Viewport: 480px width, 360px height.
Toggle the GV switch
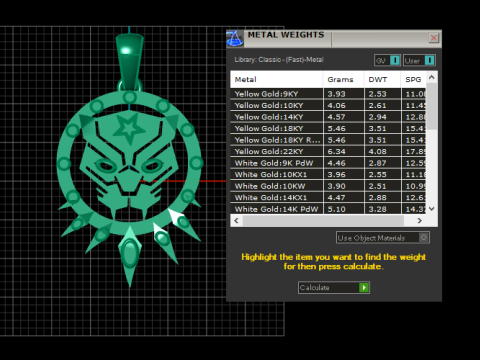[387, 61]
